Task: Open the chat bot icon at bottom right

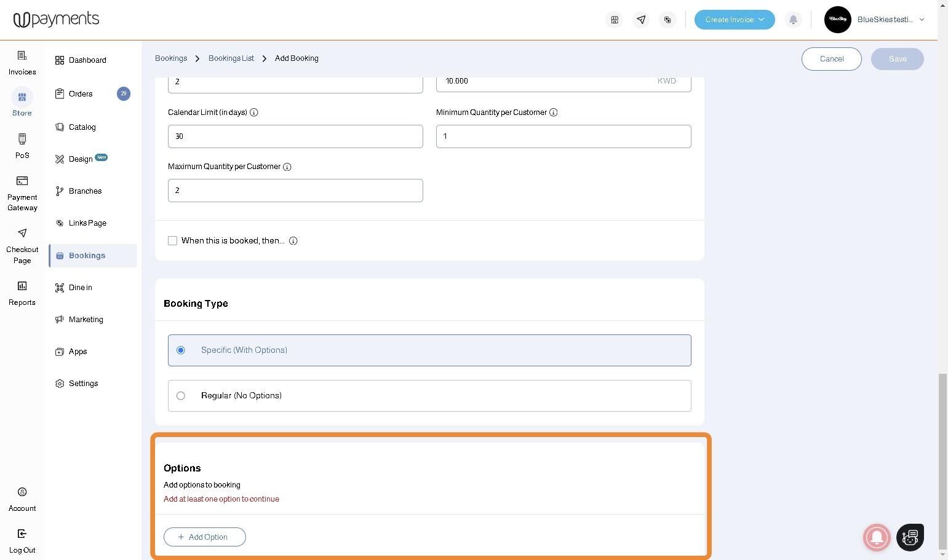Action: coord(910,537)
